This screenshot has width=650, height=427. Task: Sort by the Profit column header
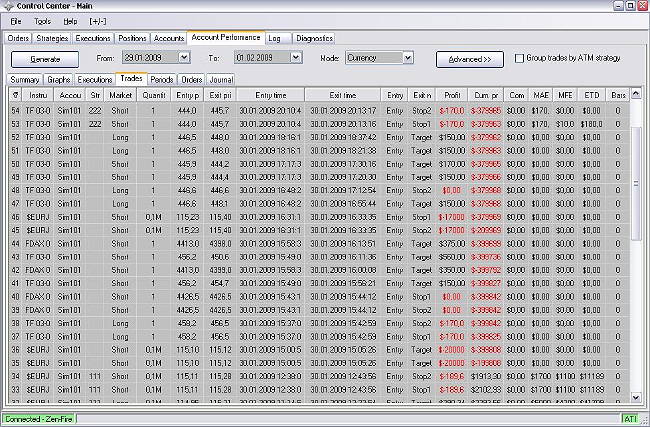[x=451, y=94]
